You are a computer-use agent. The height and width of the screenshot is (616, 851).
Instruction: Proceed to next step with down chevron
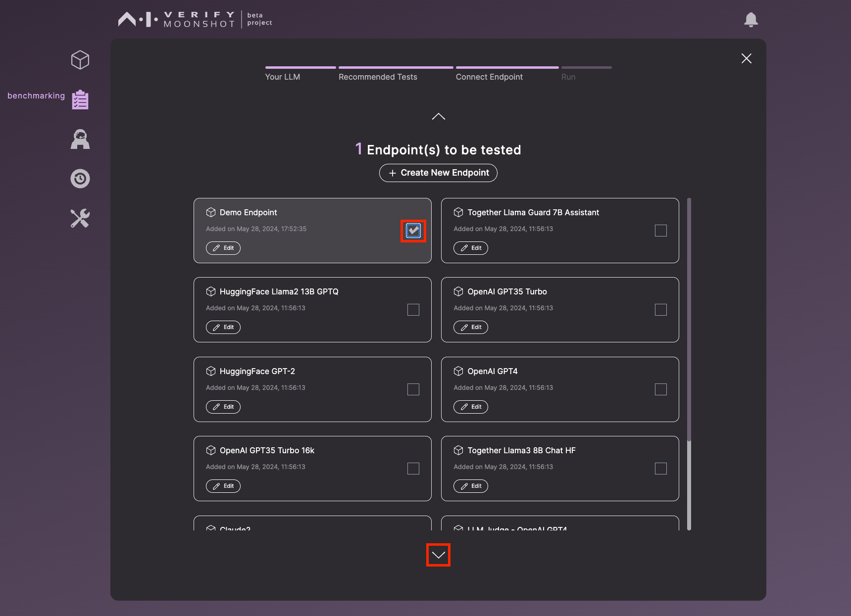(438, 555)
